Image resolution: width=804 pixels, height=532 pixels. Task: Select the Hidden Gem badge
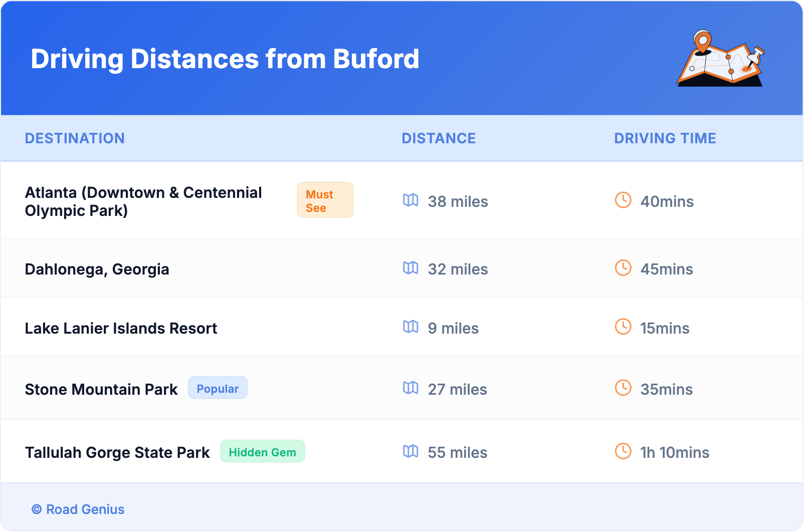(x=262, y=452)
